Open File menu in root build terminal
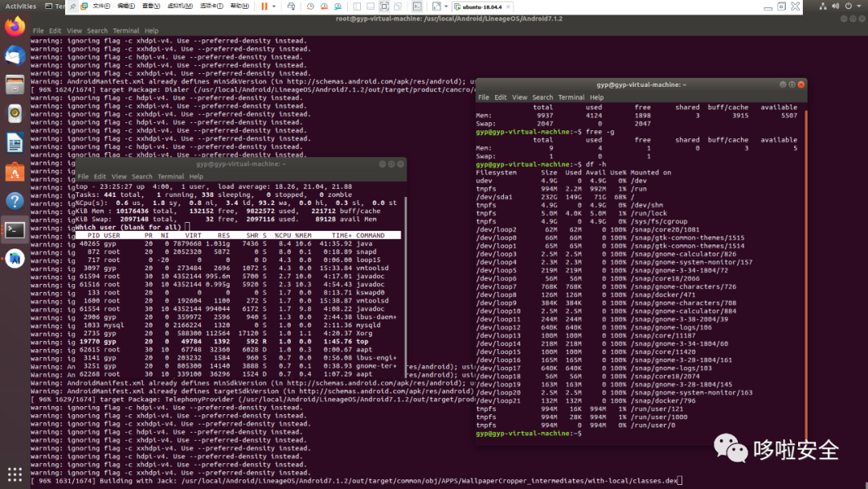This screenshot has width=868, height=489. pyautogui.click(x=39, y=31)
